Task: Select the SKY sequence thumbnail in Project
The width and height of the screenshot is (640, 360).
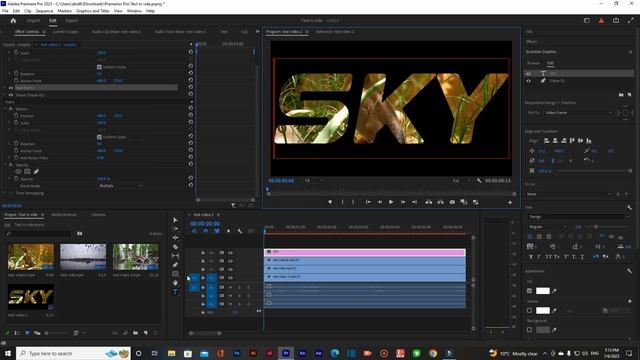Action: [31, 297]
